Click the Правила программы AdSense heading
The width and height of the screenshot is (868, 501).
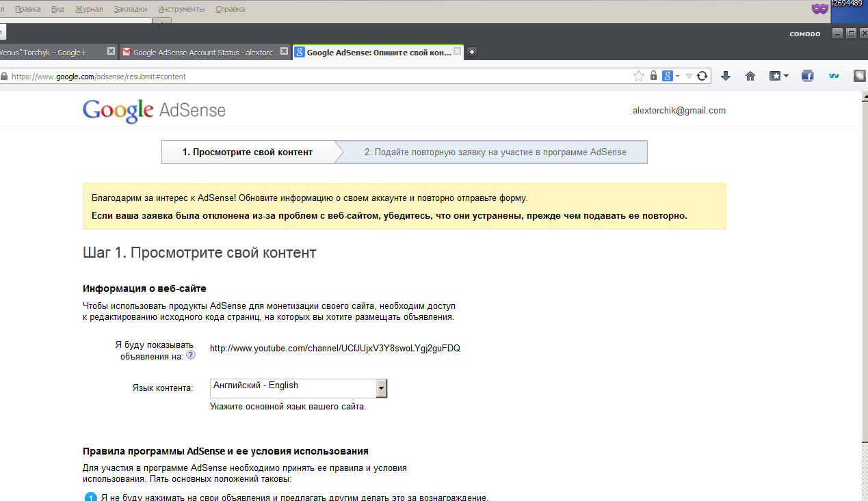click(226, 451)
